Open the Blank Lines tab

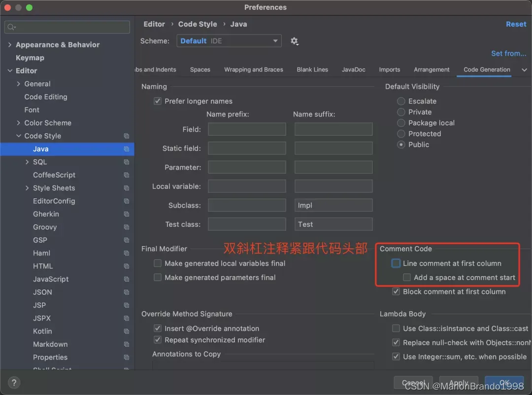(x=312, y=70)
